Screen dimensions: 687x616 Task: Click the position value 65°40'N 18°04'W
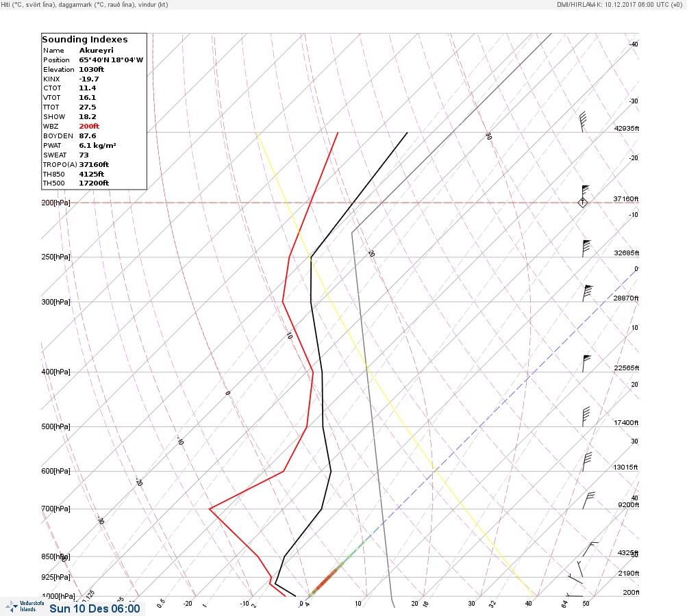[111, 60]
